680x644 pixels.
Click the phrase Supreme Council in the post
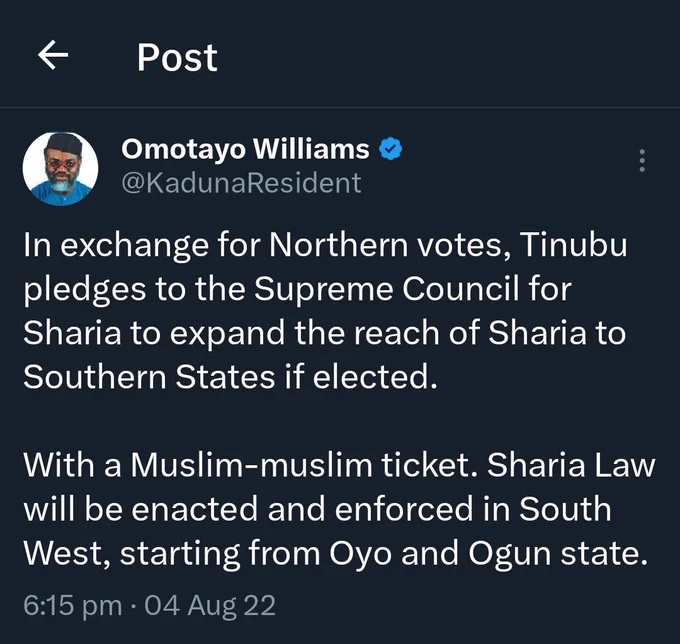click(386, 289)
